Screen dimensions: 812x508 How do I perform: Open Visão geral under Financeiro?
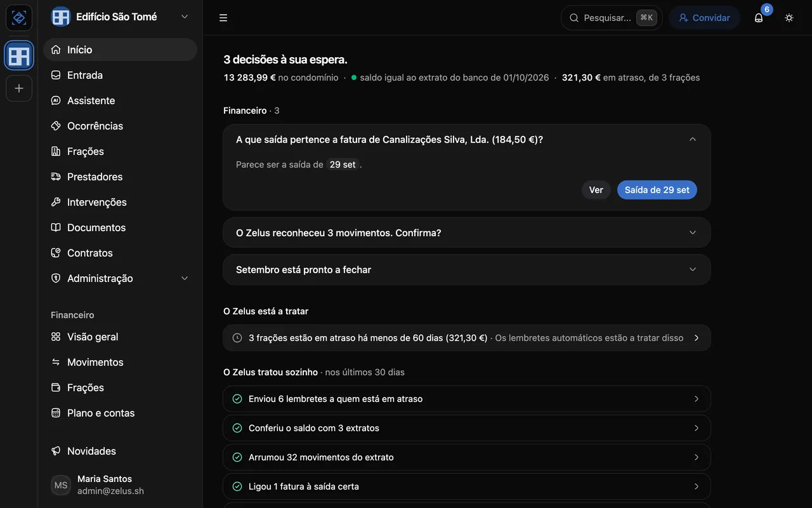120,337
